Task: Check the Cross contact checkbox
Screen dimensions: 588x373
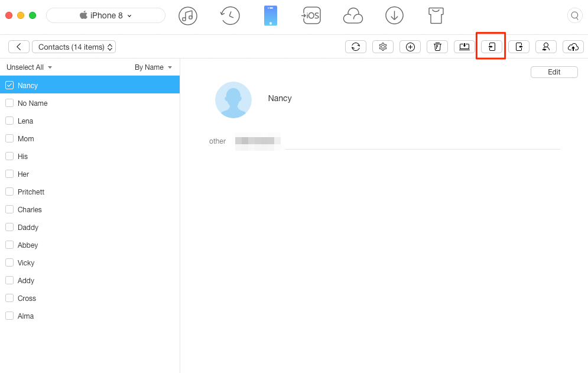Action: [x=9, y=298]
